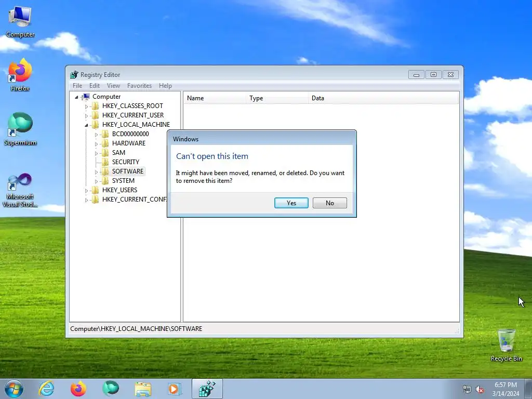Click the network tray icon
This screenshot has height=399, width=532.
467,390
